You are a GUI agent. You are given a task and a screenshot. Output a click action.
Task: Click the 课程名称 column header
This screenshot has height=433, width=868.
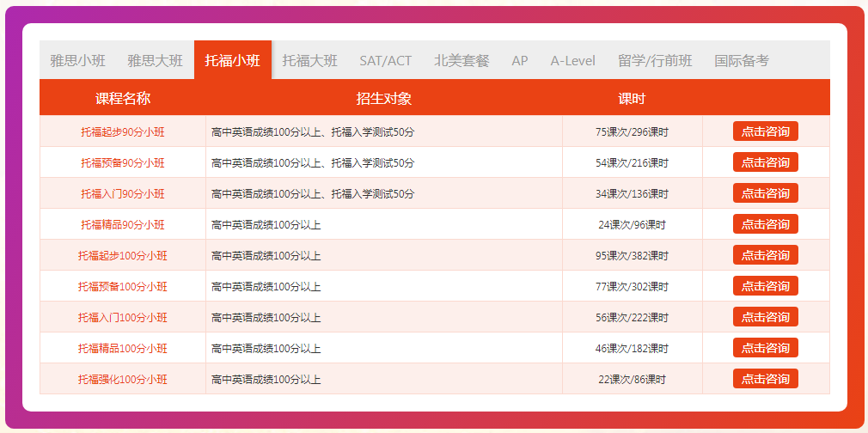pyautogui.click(x=123, y=99)
